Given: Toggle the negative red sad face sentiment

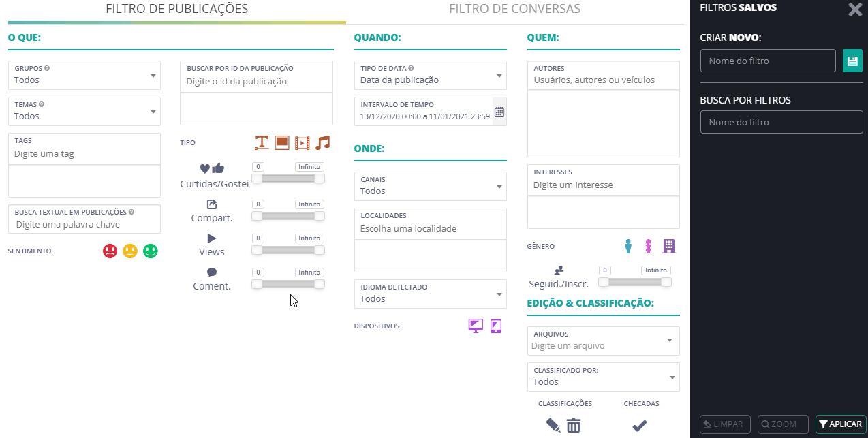Looking at the screenshot, I should [110, 251].
